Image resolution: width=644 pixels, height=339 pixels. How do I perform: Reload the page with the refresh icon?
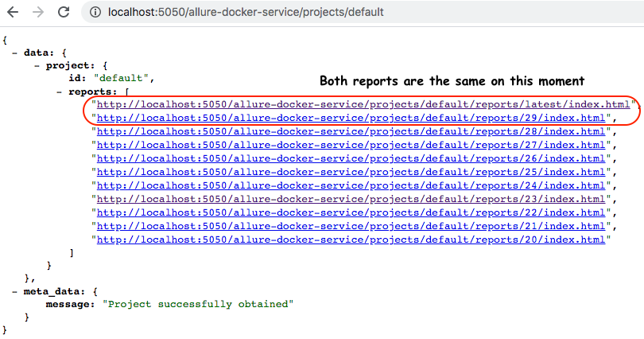[x=64, y=12]
